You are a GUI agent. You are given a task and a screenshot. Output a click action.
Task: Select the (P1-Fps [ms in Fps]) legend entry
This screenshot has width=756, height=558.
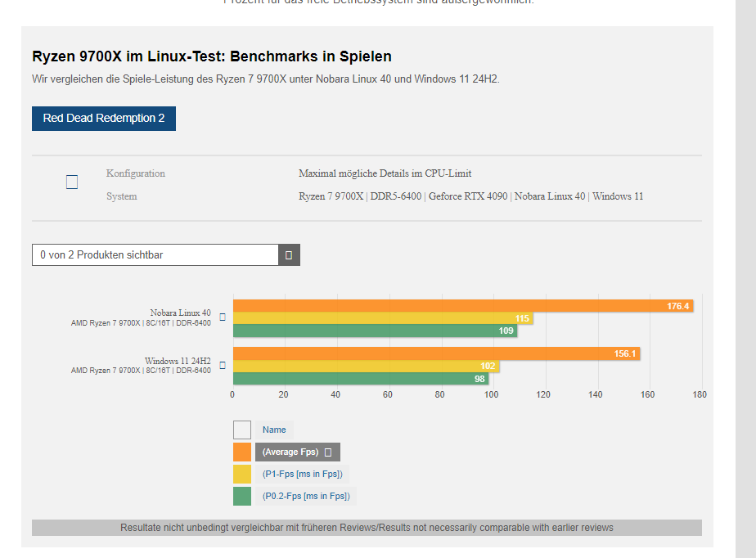pos(302,474)
